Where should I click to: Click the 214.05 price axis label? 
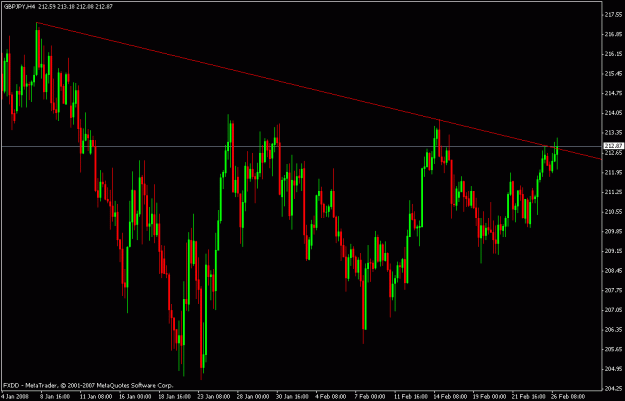[x=614, y=113]
